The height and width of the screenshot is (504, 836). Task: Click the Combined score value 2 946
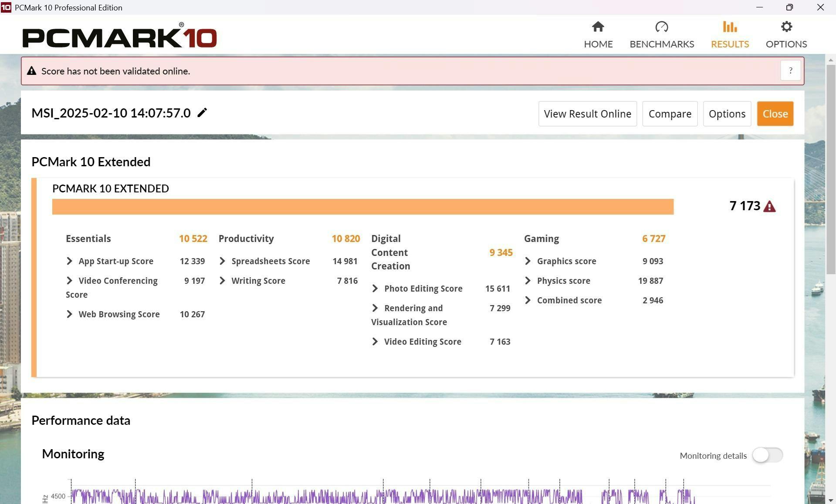(x=653, y=300)
